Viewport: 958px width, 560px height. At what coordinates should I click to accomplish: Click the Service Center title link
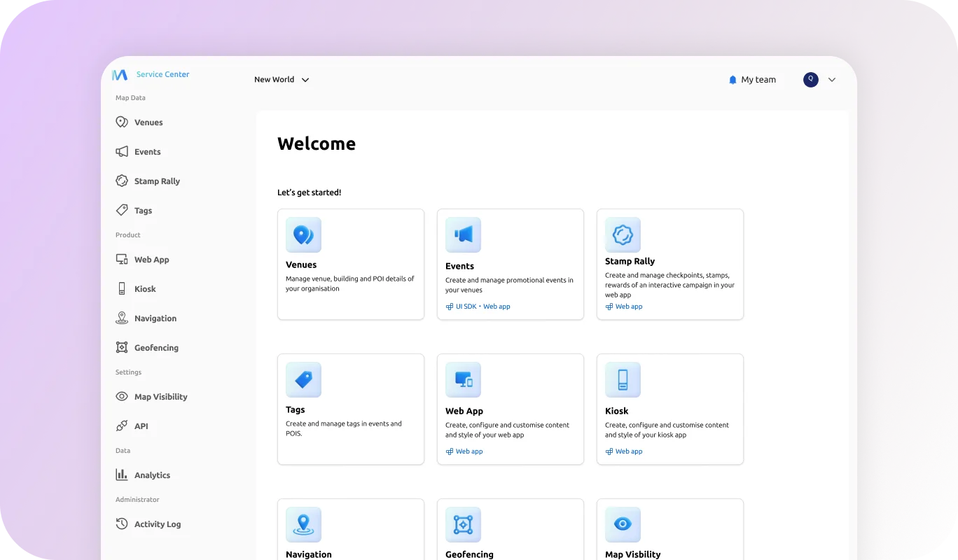tap(162, 74)
